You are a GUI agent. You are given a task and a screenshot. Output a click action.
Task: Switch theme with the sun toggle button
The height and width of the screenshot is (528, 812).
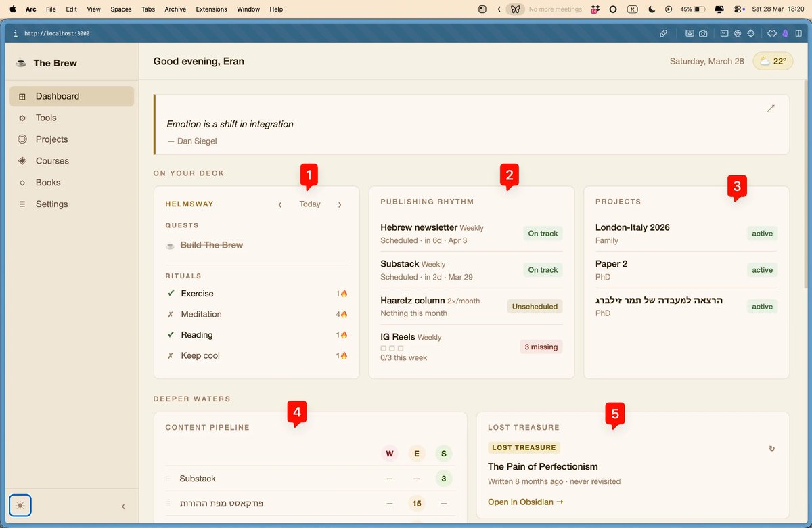coord(20,506)
